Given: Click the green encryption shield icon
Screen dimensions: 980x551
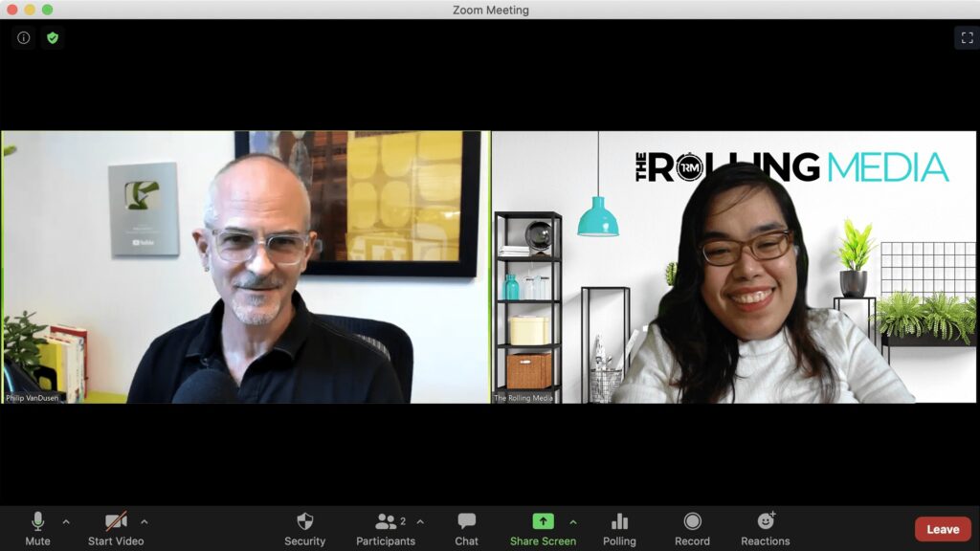Looking at the screenshot, I should coord(53,38).
